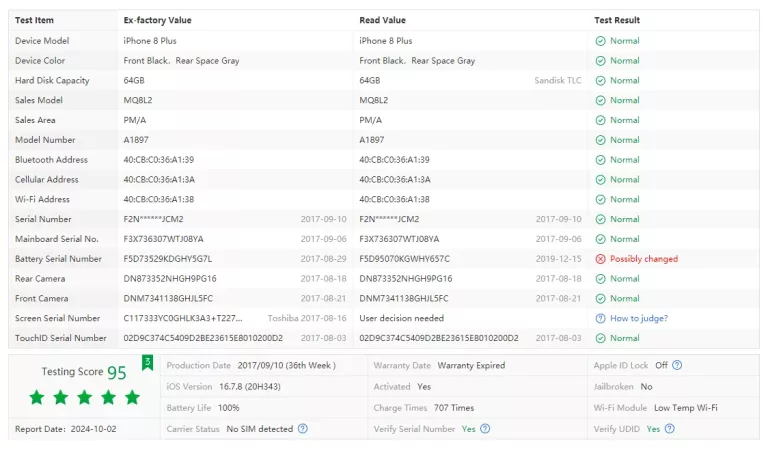
Task: Click the "Possibly changed" battery result
Action: pos(644,259)
